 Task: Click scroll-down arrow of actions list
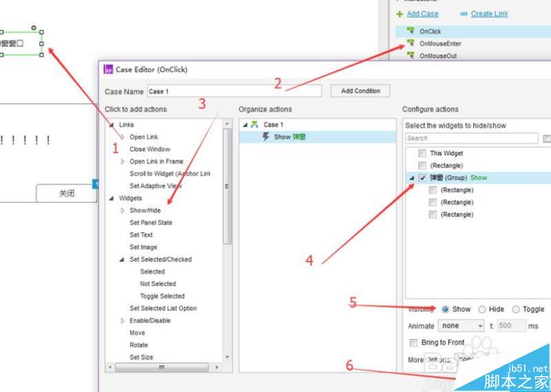point(227,357)
